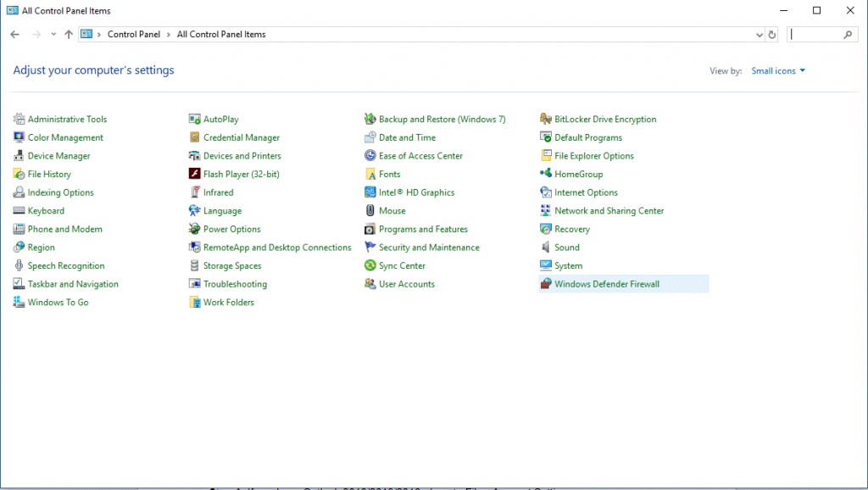
Task: Click the Backup and Restore icon
Action: click(370, 119)
